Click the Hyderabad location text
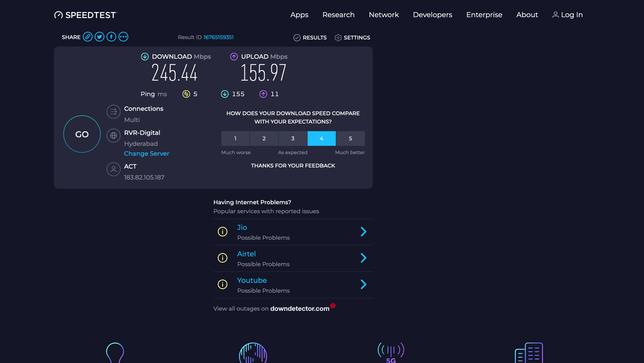This screenshot has height=363, width=644. click(141, 144)
